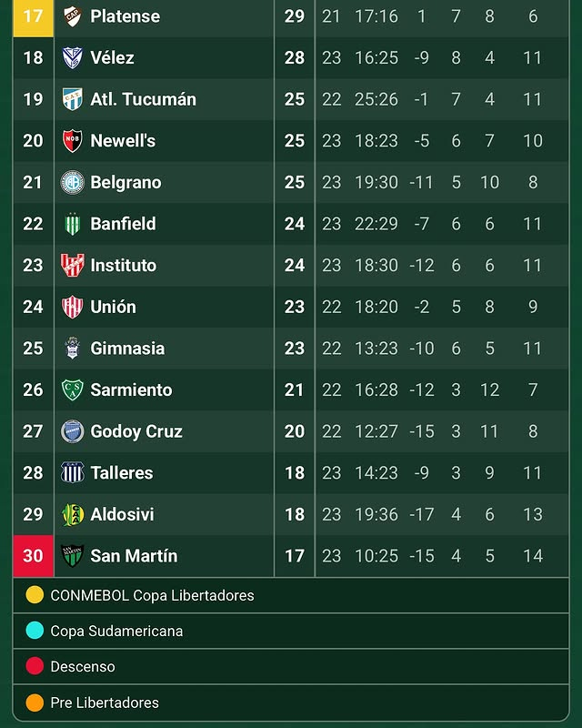Select the yellow position 17 cell
Viewport: 582px width, 728px height.
click(x=34, y=17)
